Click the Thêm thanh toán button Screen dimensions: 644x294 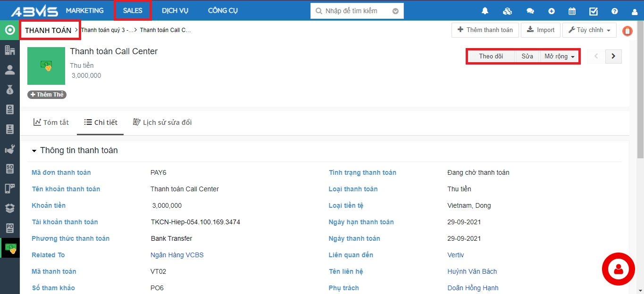pyautogui.click(x=485, y=30)
